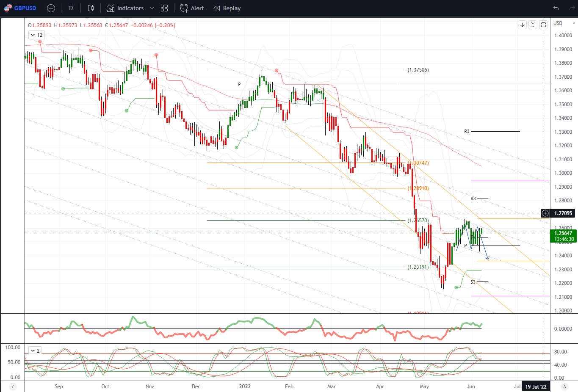
Task: Select the (1.30747) orange level label
Action: click(x=418, y=163)
